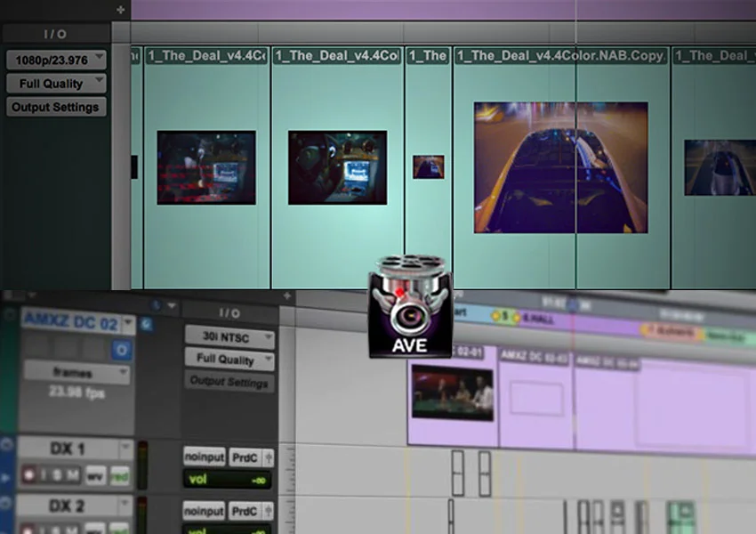
Task: Open Full Quality dropdown under 30i NTSC
Action: coord(229,360)
